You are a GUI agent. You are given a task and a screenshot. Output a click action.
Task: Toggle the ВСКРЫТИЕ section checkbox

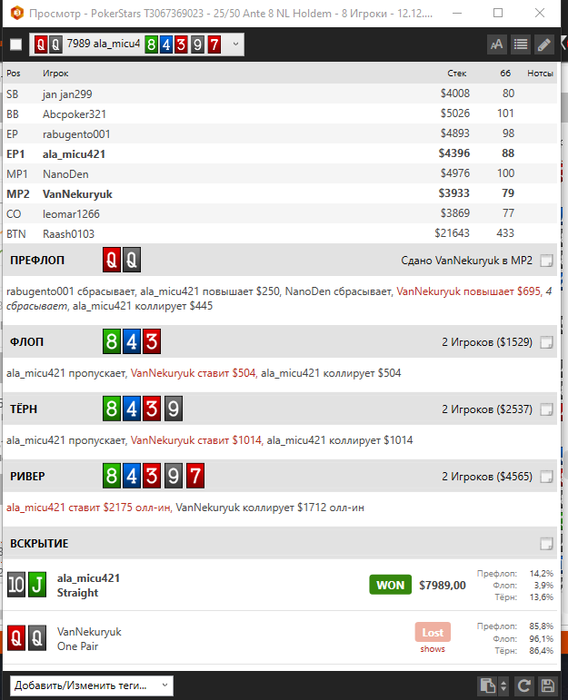click(547, 544)
